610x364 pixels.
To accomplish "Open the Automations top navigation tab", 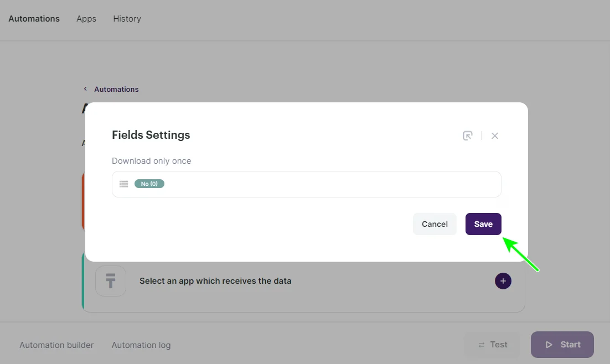I will (x=34, y=19).
